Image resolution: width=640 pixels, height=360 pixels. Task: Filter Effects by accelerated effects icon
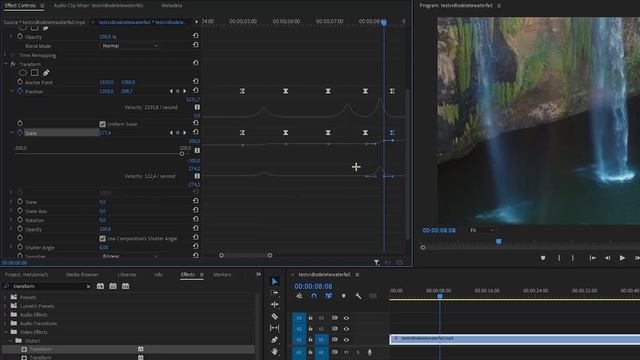pyautogui.click(x=100, y=286)
